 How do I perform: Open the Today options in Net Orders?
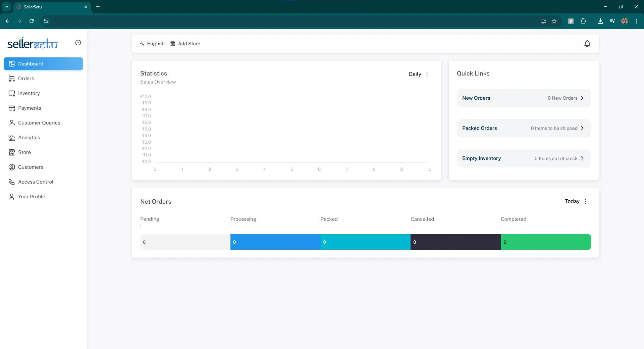[x=585, y=201]
